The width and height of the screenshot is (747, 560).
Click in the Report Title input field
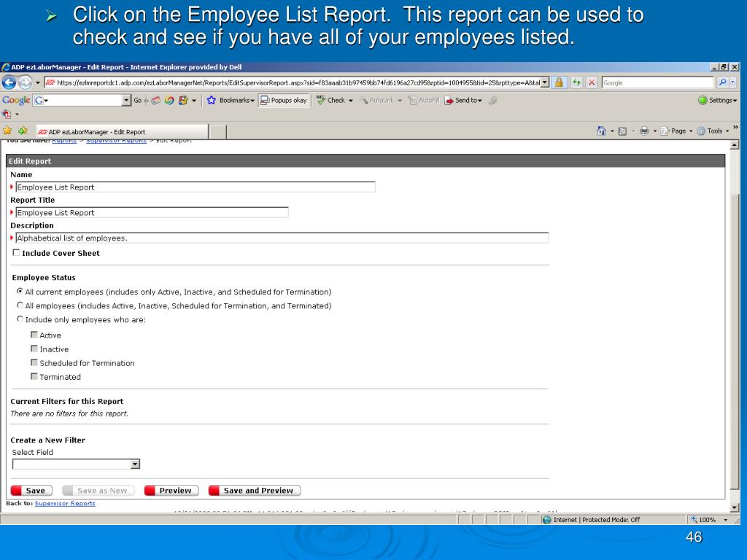pyautogui.click(x=152, y=212)
